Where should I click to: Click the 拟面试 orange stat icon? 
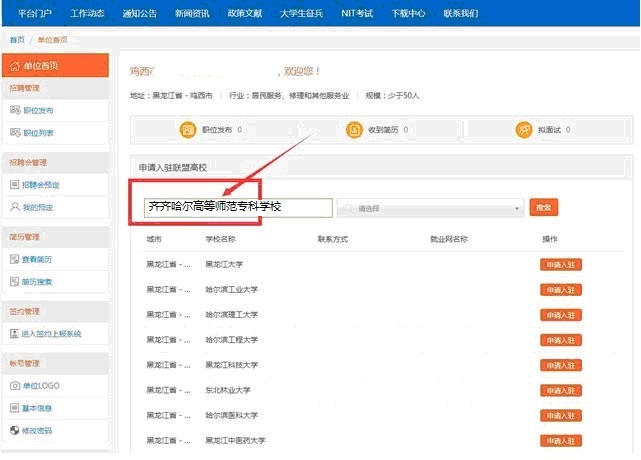tap(523, 129)
